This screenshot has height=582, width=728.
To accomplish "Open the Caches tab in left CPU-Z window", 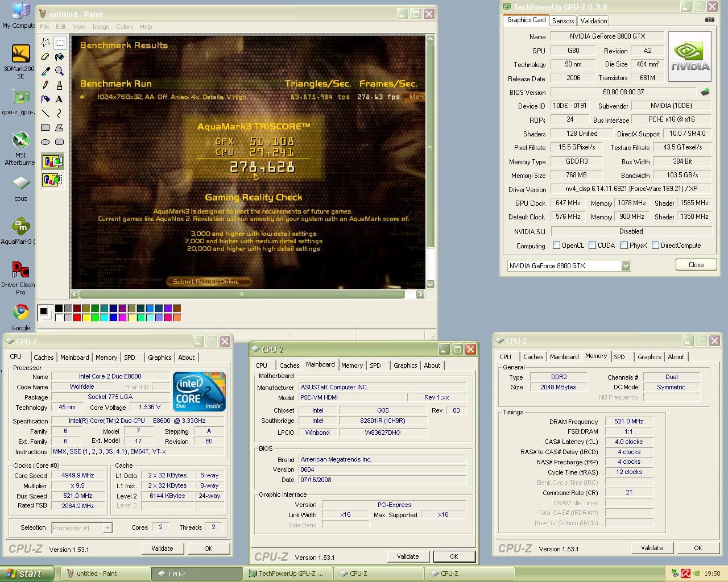I will pyautogui.click(x=43, y=357).
